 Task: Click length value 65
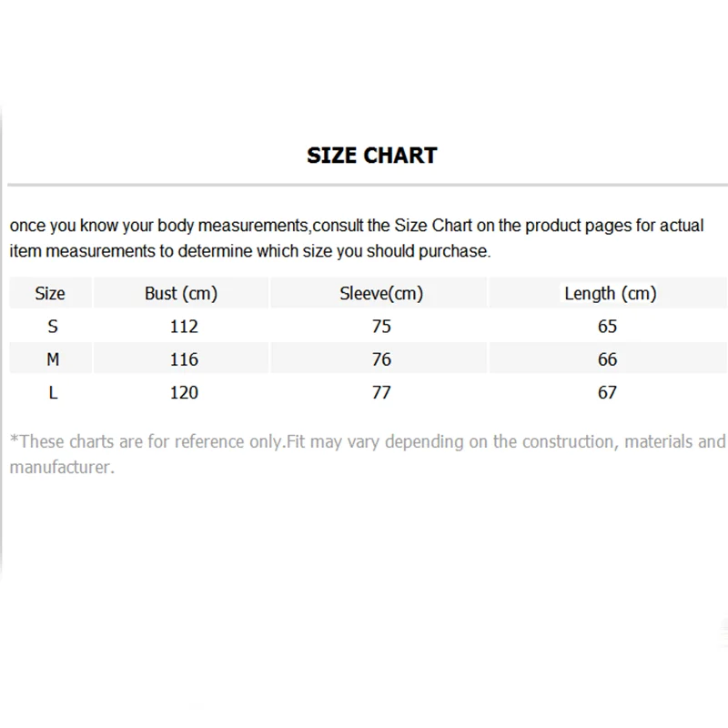[x=608, y=326]
